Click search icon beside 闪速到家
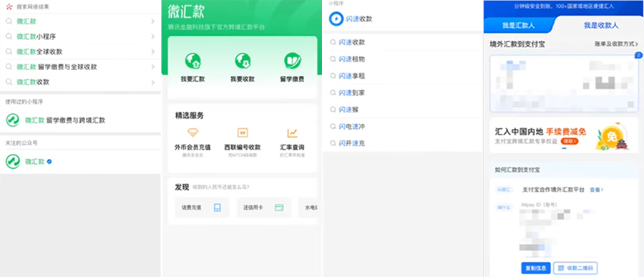644x277 pixels. [x=333, y=93]
